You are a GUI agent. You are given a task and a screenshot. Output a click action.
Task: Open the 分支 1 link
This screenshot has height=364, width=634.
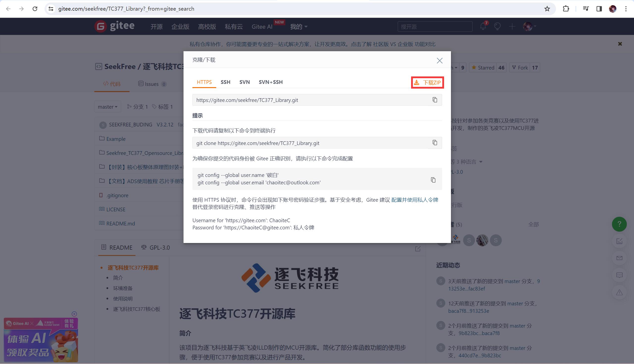click(x=137, y=107)
